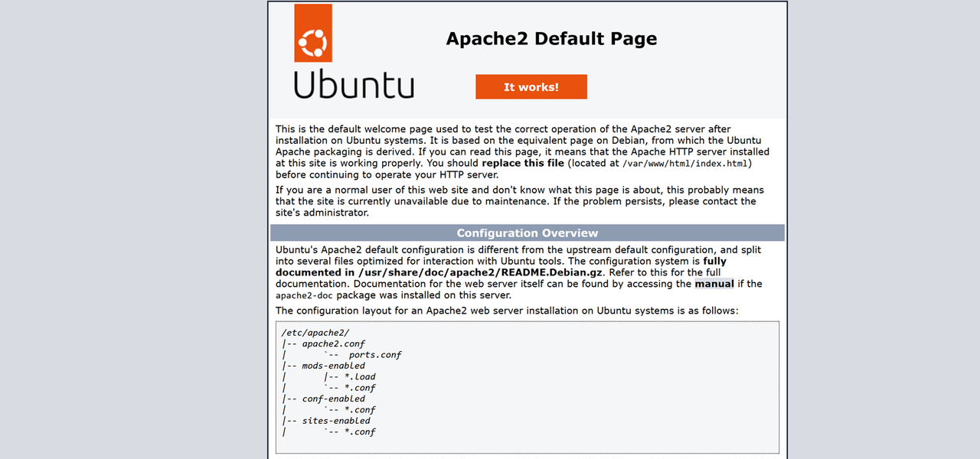Viewport: 980px width, 459px height.
Task: Select the "Configuration Overview" section header
Action: [527, 233]
